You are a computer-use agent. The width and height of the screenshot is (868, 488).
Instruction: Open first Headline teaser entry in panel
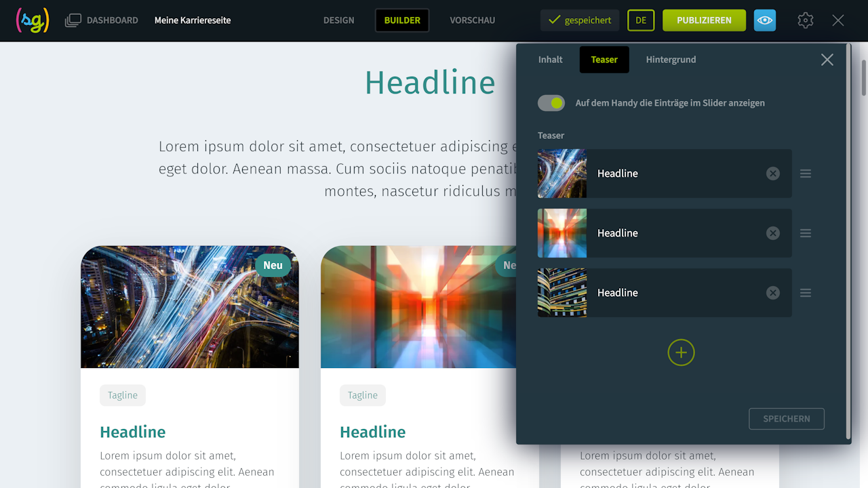pos(665,174)
